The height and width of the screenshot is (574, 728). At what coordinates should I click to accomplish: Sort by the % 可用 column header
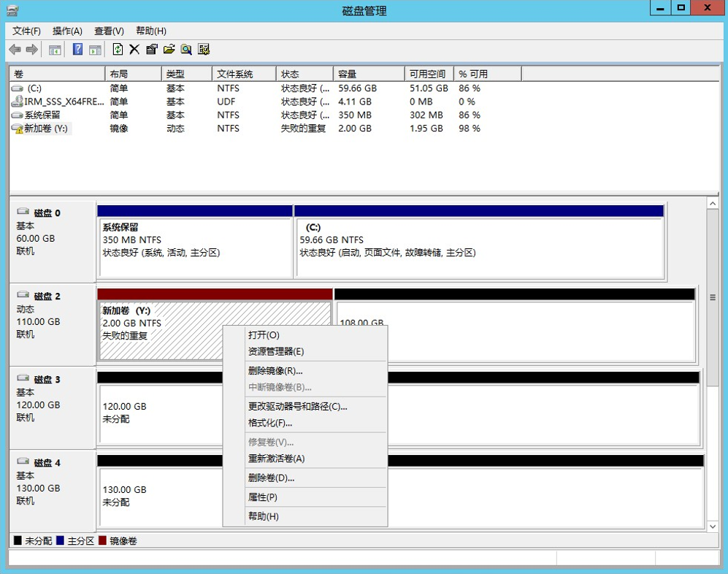[488, 74]
